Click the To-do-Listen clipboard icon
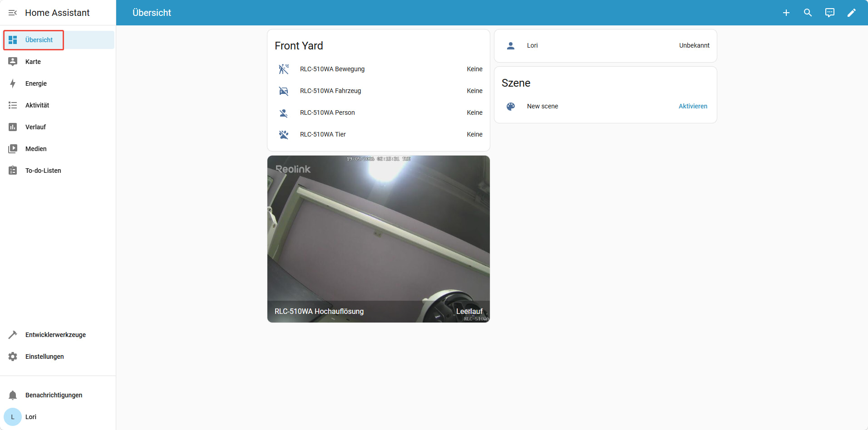Screen dimensions: 868x430 (13, 171)
